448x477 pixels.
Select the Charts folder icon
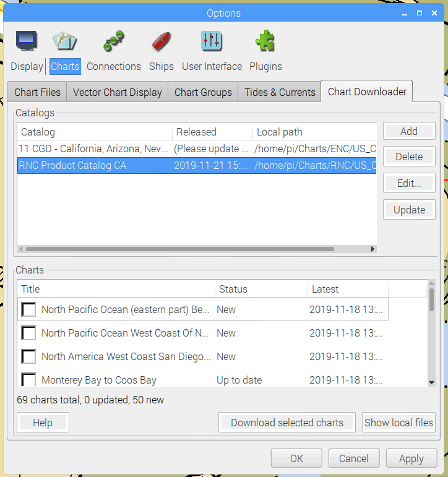tap(65, 41)
